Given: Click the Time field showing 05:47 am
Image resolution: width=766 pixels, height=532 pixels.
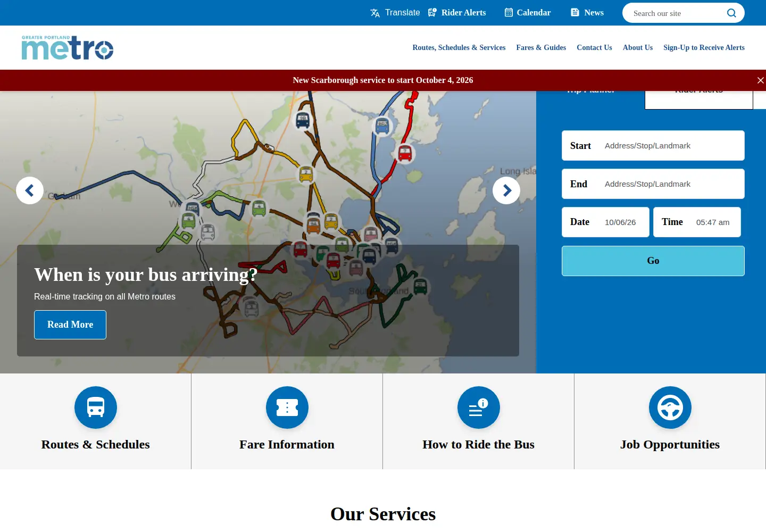Looking at the screenshot, I should [x=697, y=222].
